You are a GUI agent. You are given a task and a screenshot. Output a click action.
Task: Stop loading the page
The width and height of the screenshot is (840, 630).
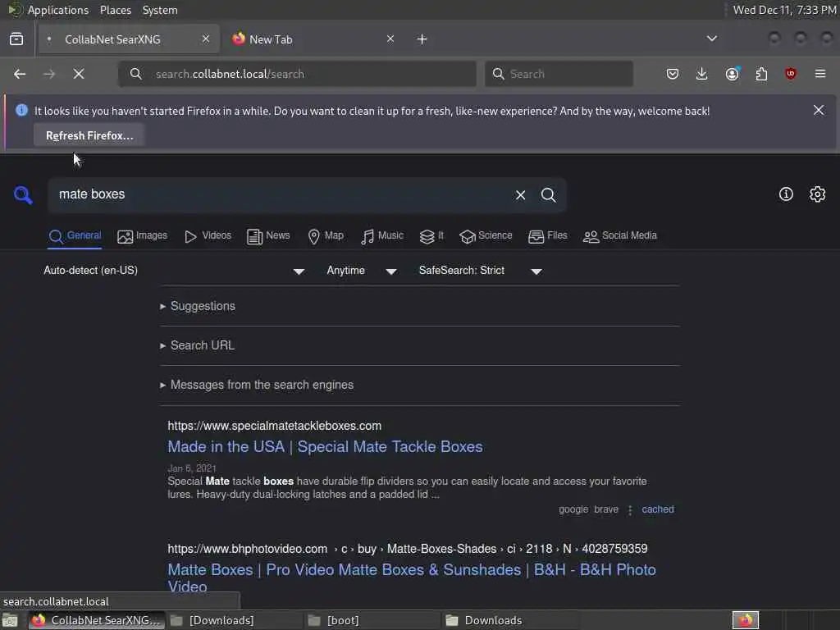[79, 74]
